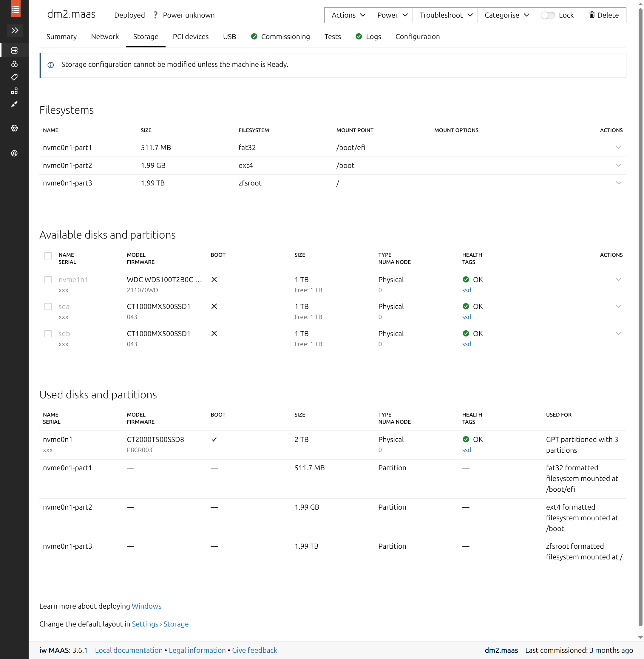Check the select-all disks header checkbox
Viewport: 644px width, 659px height.
[48, 256]
